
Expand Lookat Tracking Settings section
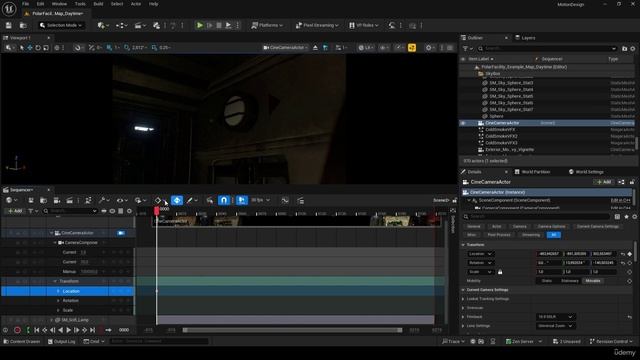(x=463, y=299)
